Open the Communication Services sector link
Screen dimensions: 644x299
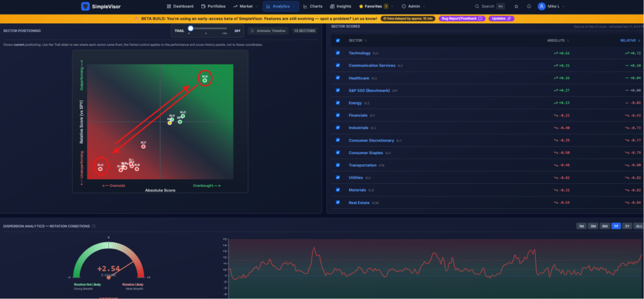[372, 65]
